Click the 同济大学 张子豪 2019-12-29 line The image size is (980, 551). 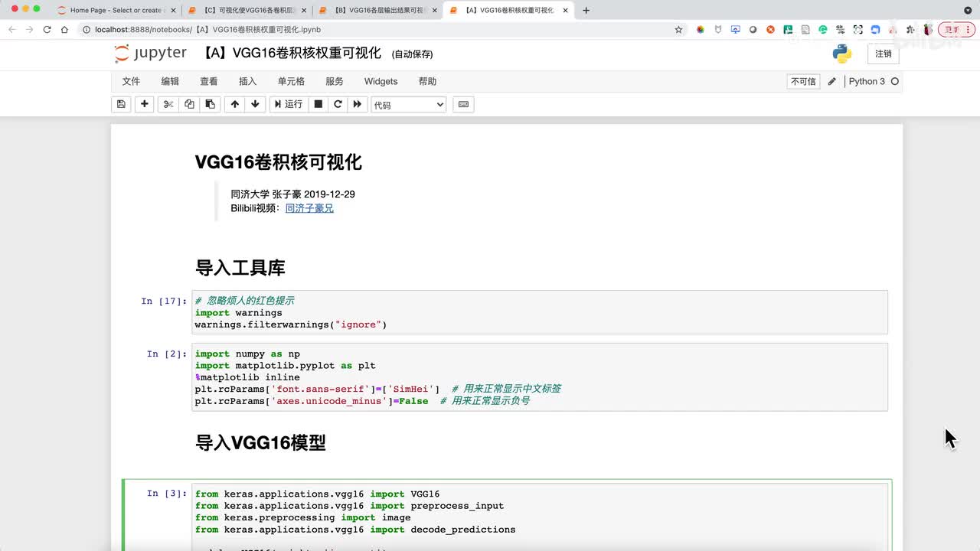click(292, 194)
